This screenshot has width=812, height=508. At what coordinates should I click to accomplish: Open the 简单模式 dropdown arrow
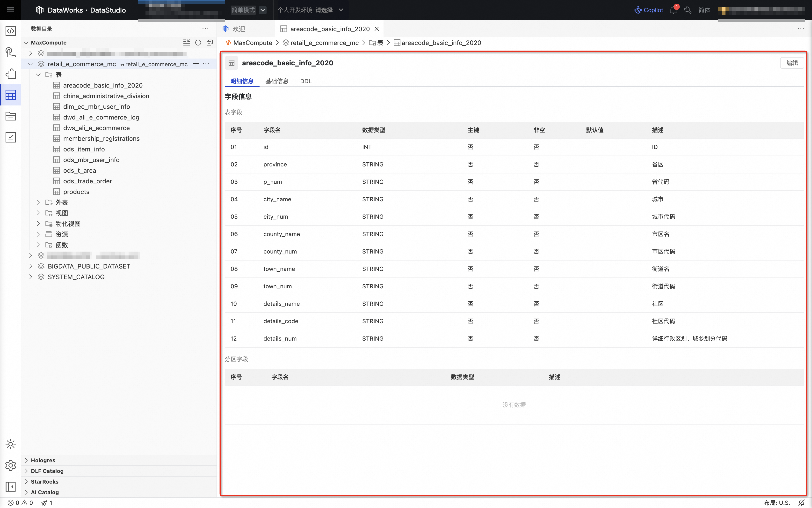(x=263, y=10)
